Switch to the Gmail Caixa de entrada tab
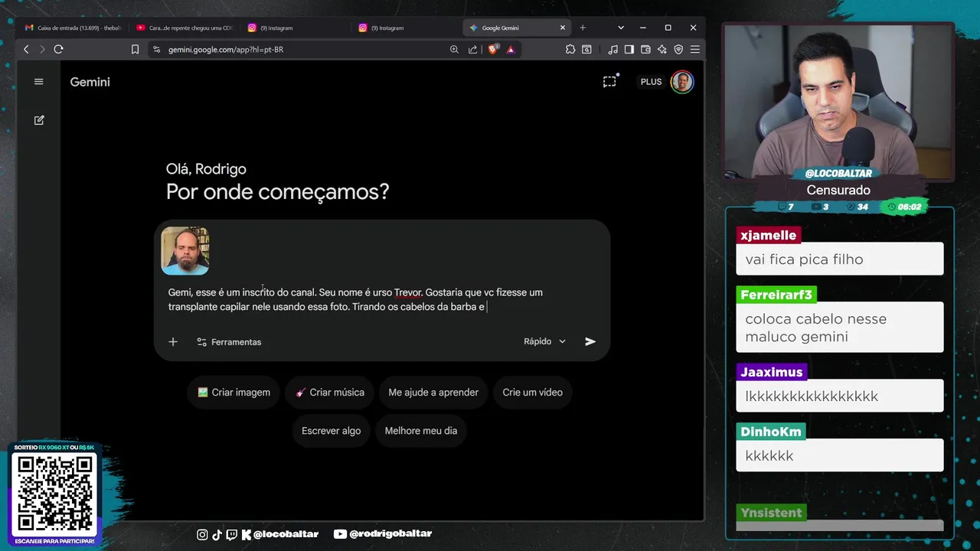This screenshot has width=980, height=551. [x=73, y=28]
